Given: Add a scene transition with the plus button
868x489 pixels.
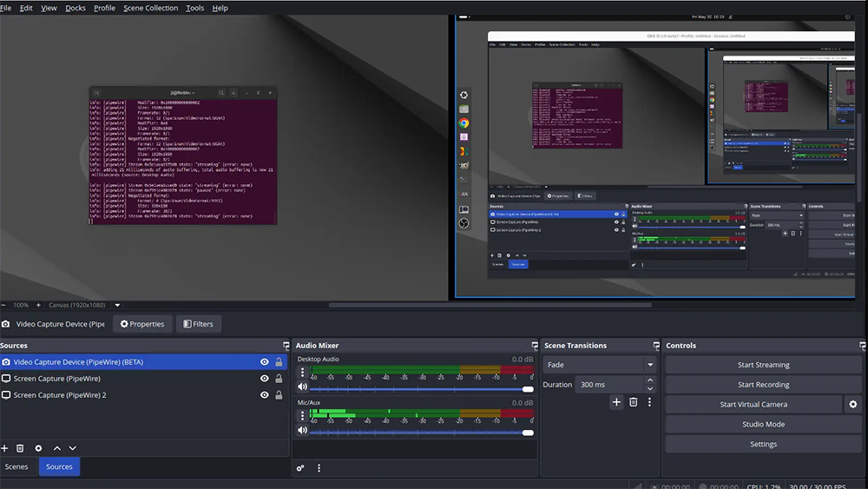Looking at the screenshot, I should [x=616, y=402].
